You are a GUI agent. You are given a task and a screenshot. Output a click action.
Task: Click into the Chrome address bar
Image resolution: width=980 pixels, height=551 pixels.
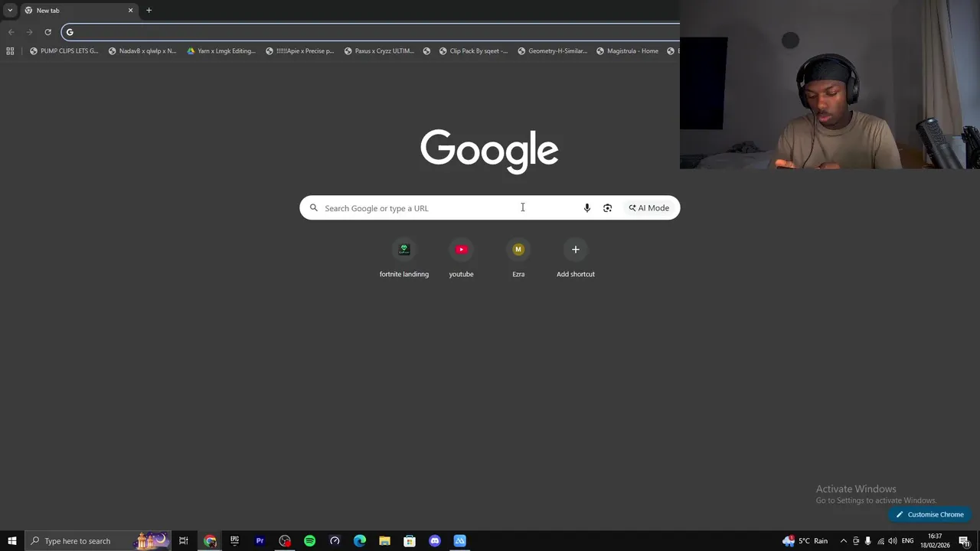(371, 32)
